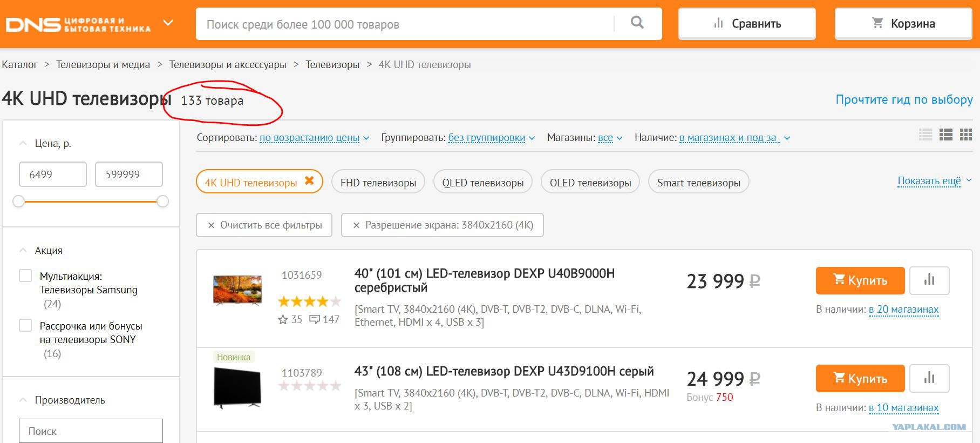Click Новинка badge on DEXP U43D9100H
Image resolution: width=980 pixels, height=443 pixels.
click(234, 357)
